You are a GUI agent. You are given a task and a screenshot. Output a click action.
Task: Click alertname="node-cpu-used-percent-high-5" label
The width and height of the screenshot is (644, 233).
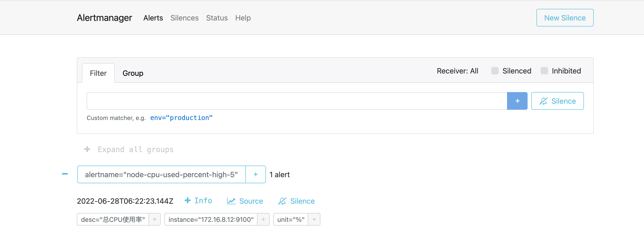coord(161,174)
